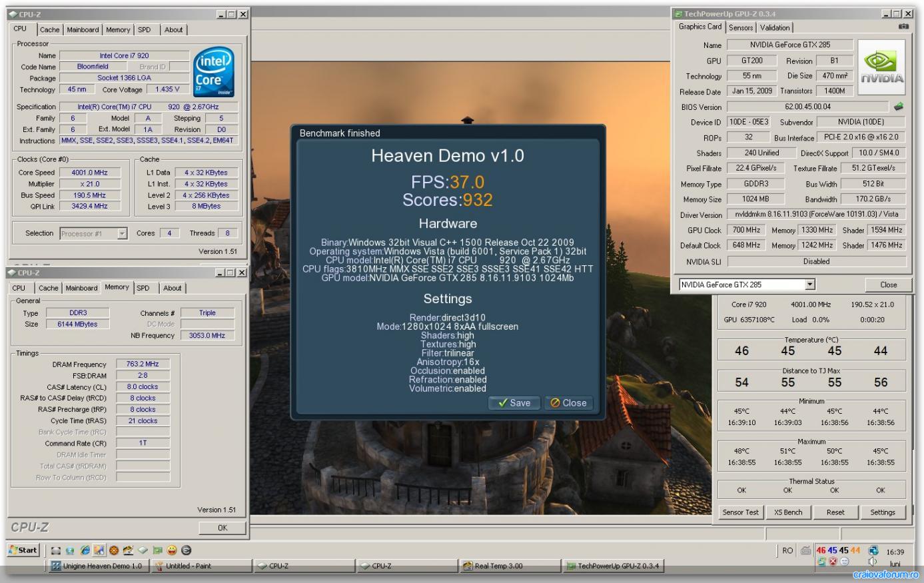
Task: Click the red X shield tray icon
Action: click(x=833, y=562)
